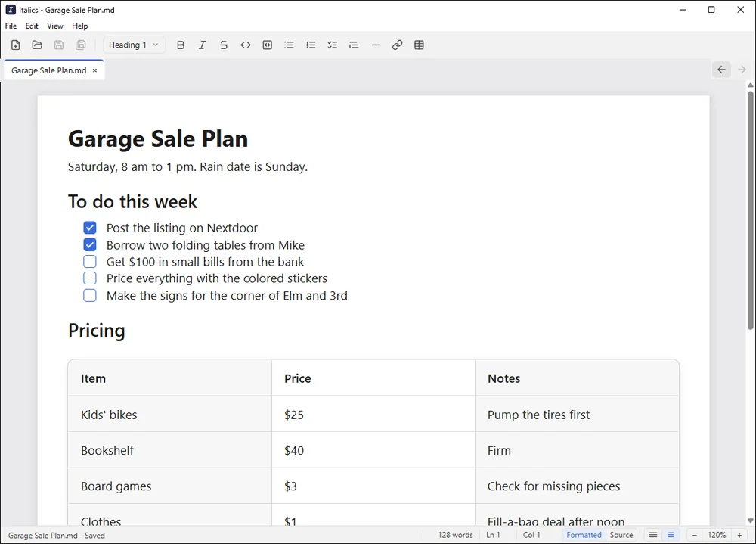Open the Edit menu
The height and width of the screenshot is (544, 756).
32,26
